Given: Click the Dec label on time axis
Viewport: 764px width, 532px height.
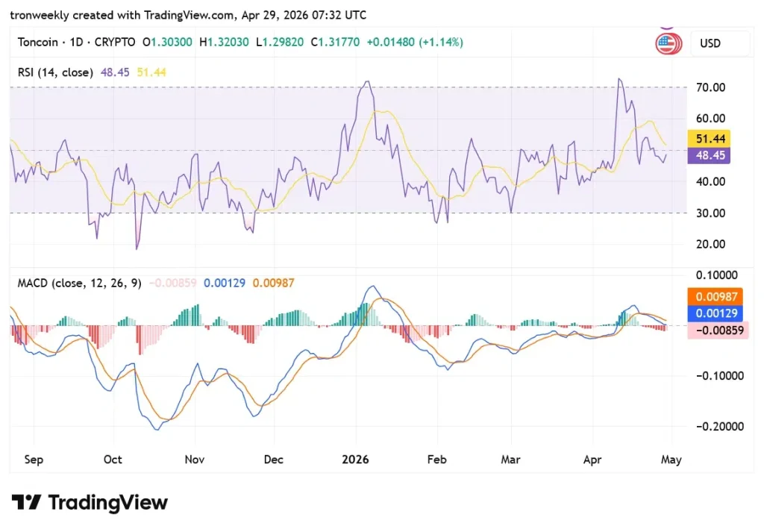Looking at the screenshot, I should pyautogui.click(x=273, y=460).
